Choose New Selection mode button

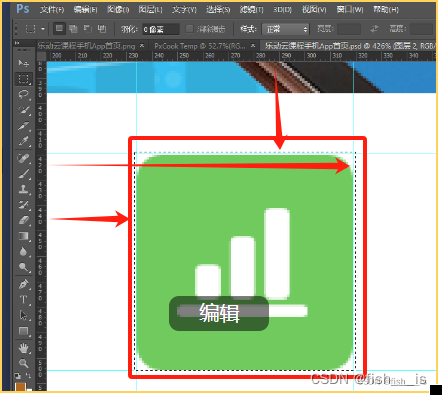59,29
